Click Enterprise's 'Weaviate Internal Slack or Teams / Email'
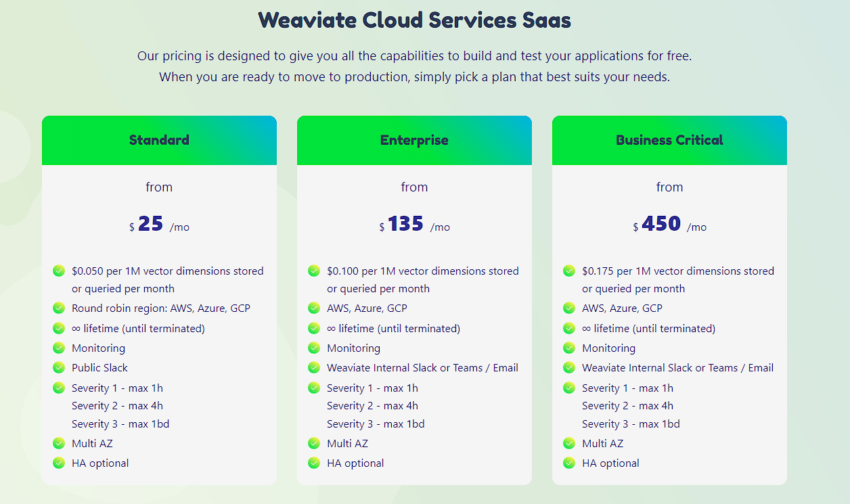The height and width of the screenshot is (504, 850). pyautogui.click(x=422, y=367)
